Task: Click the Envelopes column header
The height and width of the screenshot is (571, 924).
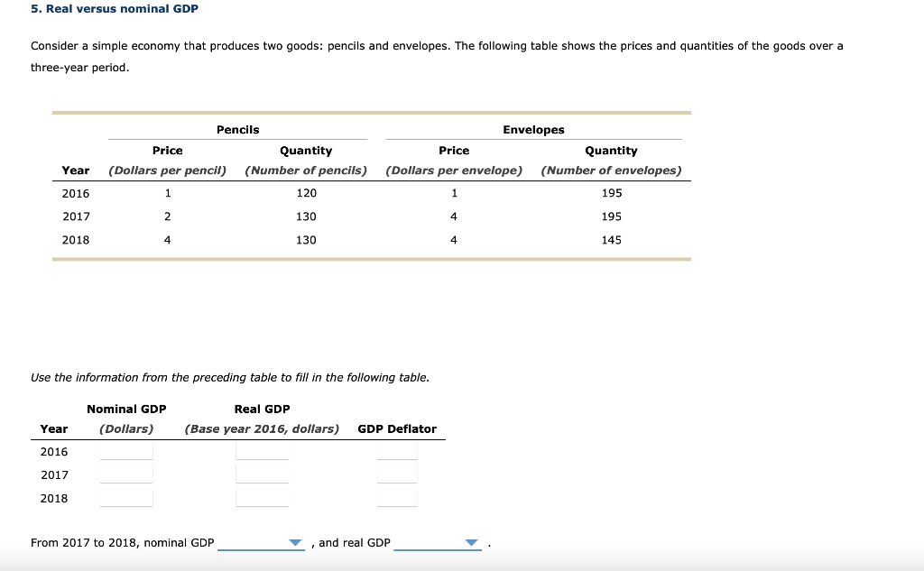Action: [532, 129]
